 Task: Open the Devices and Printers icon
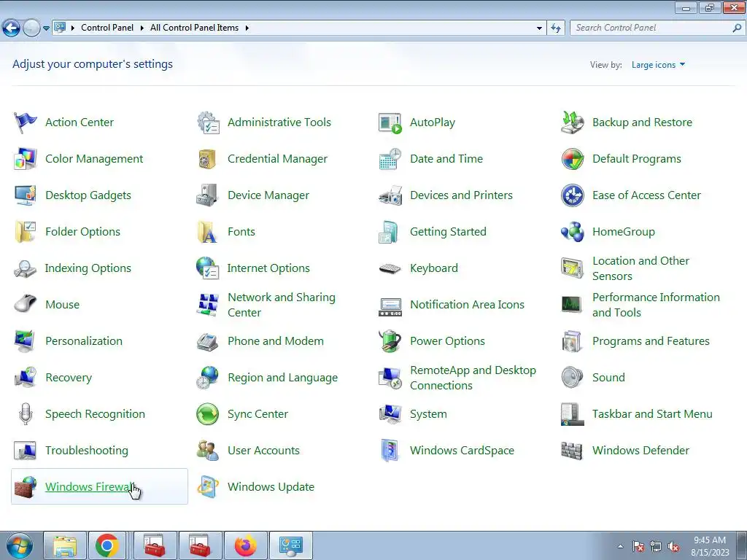pyautogui.click(x=390, y=195)
